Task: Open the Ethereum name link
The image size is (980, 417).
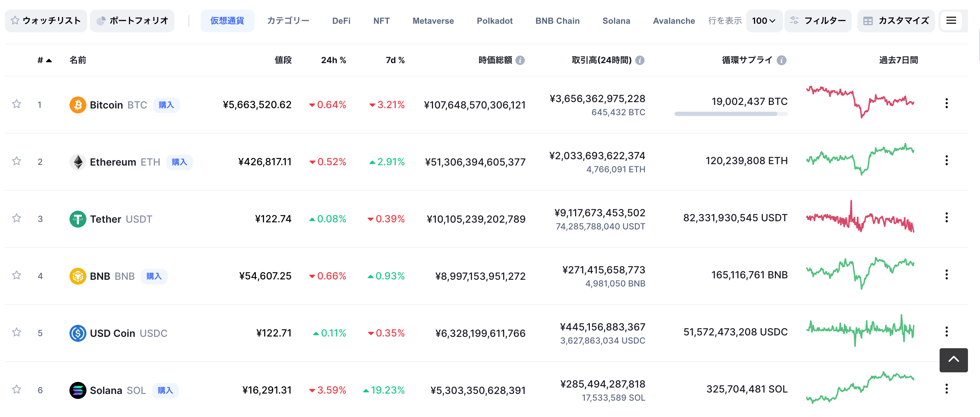Action: coord(113,162)
